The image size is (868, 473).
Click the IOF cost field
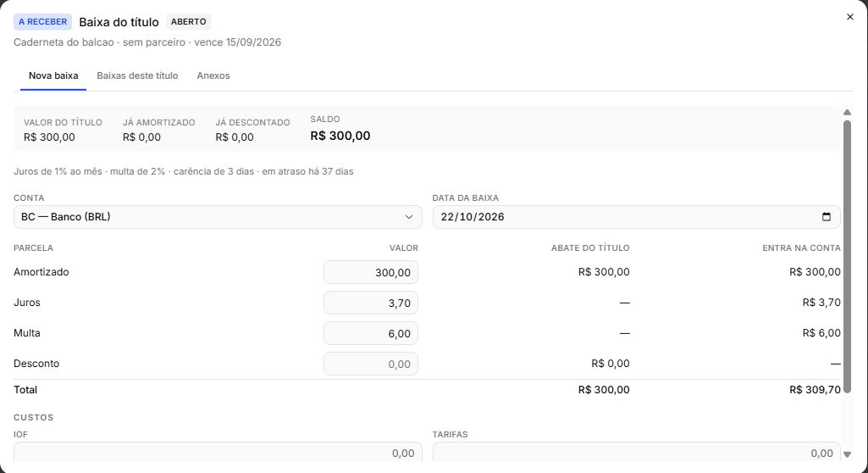coord(218,452)
